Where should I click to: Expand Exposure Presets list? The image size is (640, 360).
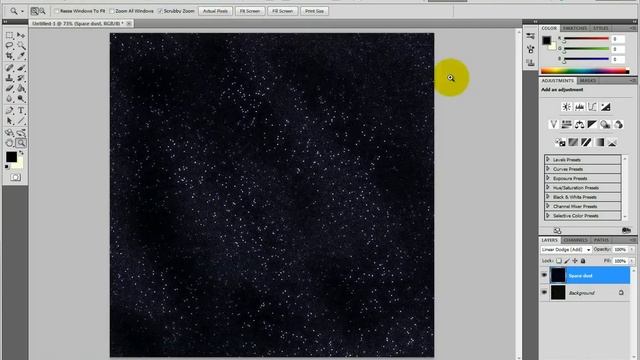[x=548, y=178]
